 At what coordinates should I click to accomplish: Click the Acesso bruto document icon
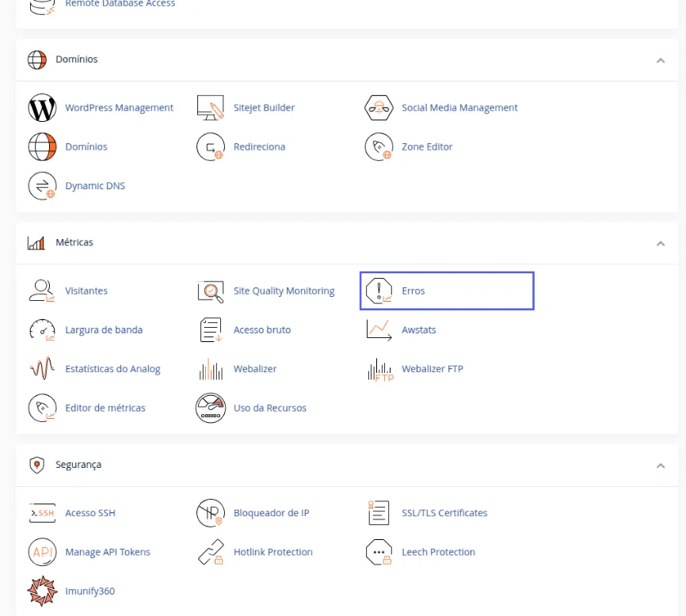[211, 330]
